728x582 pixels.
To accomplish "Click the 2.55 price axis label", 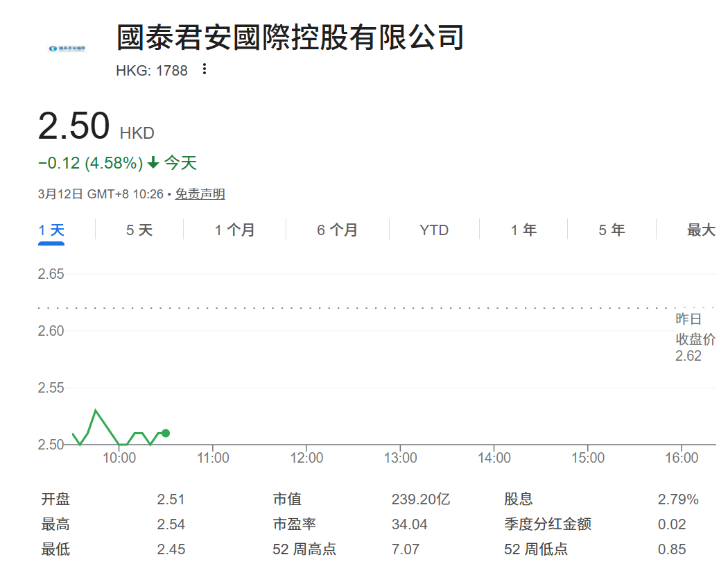I will click(51, 388).
